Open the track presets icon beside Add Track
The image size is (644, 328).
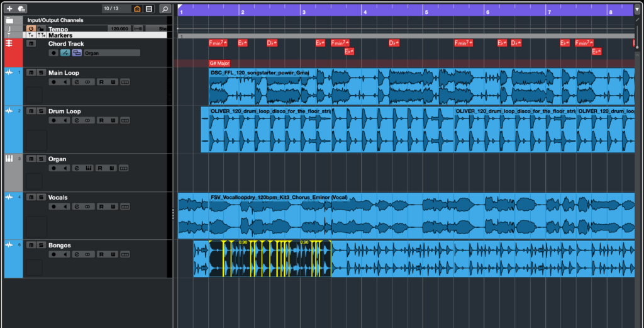(x=22, y=9)
